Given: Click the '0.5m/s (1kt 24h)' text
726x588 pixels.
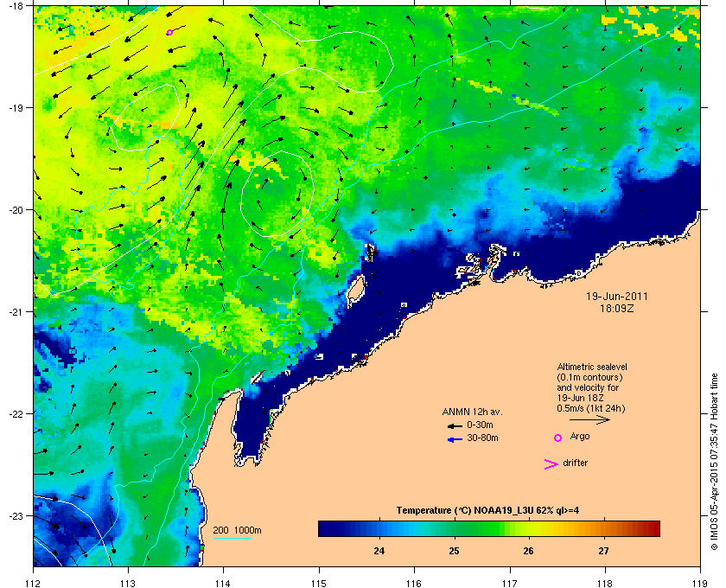Looking at the screenshot, I should pos(591,408).
